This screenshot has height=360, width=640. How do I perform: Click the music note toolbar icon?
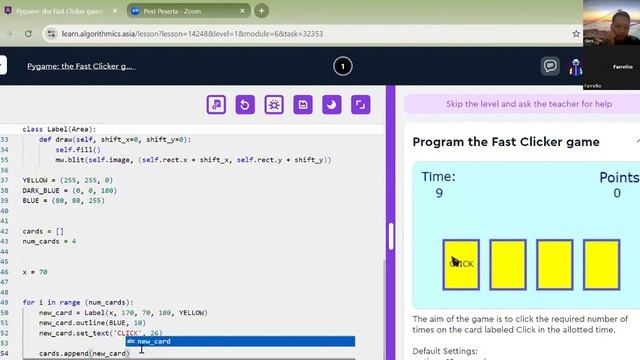tap(216, 105)
